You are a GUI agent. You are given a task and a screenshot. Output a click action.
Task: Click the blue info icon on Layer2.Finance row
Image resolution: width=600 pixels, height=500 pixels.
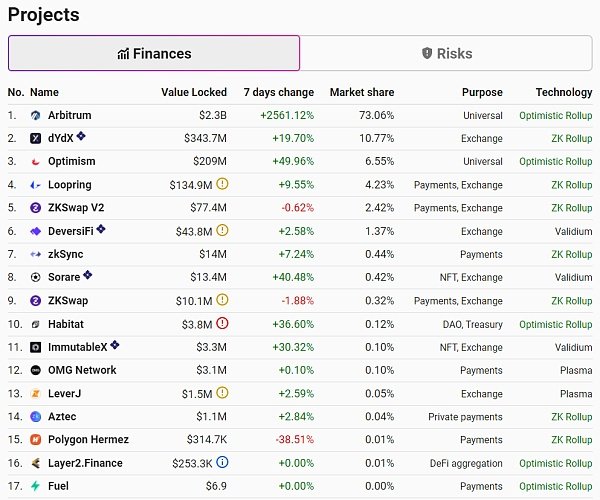[222, 463]
